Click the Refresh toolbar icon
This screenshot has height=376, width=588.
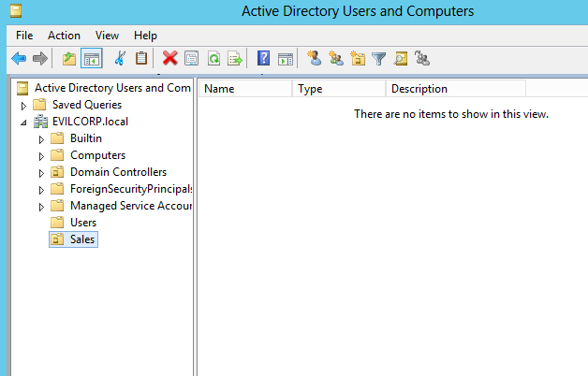[x=213, y=58]
